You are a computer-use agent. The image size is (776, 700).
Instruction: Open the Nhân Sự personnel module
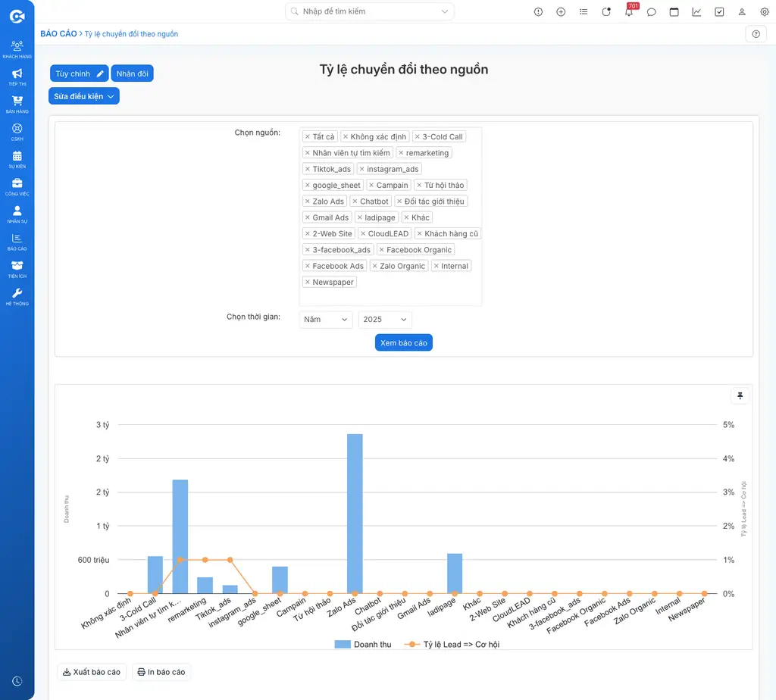pos(17,214)
